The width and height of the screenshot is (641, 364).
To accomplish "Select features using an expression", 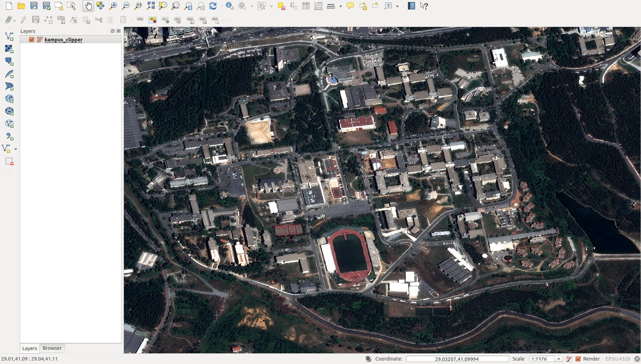I will (294, 6).
